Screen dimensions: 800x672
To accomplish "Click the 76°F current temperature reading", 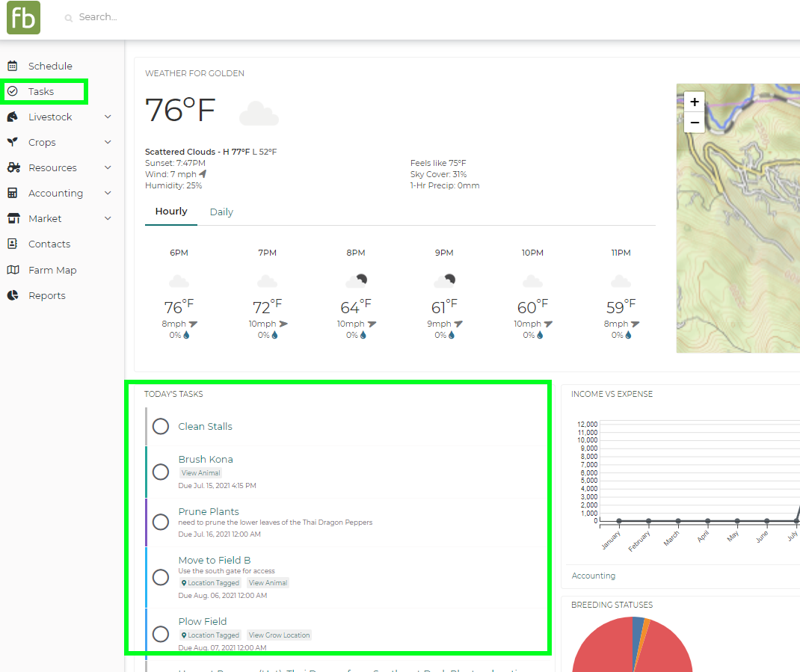I will tap(180, 110).
